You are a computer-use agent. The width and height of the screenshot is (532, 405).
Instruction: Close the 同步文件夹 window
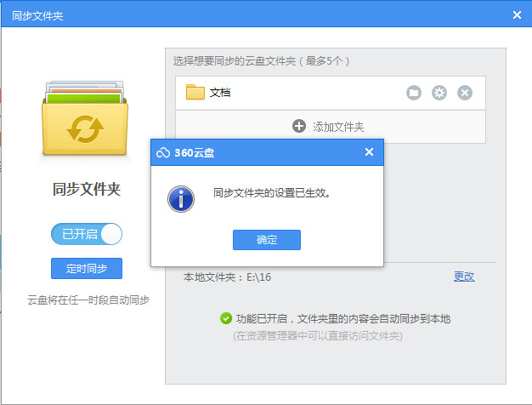(517, 15)
